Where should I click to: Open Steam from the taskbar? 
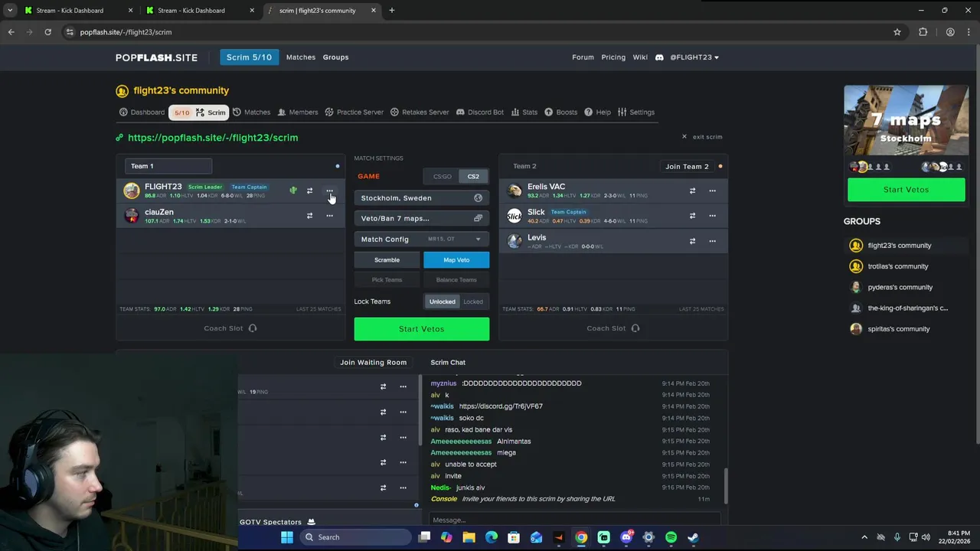pyautogui.click(x=693, y=537)
